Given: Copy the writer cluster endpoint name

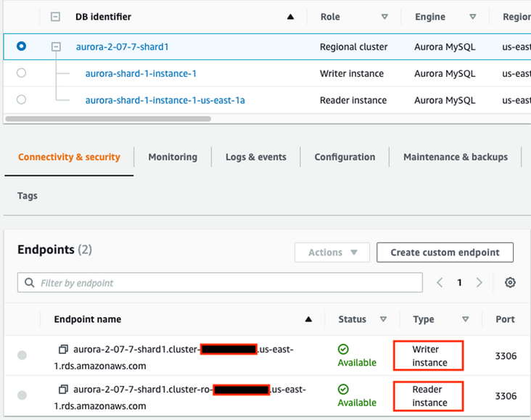Looking at the screenshot, I should pos(63,349).
